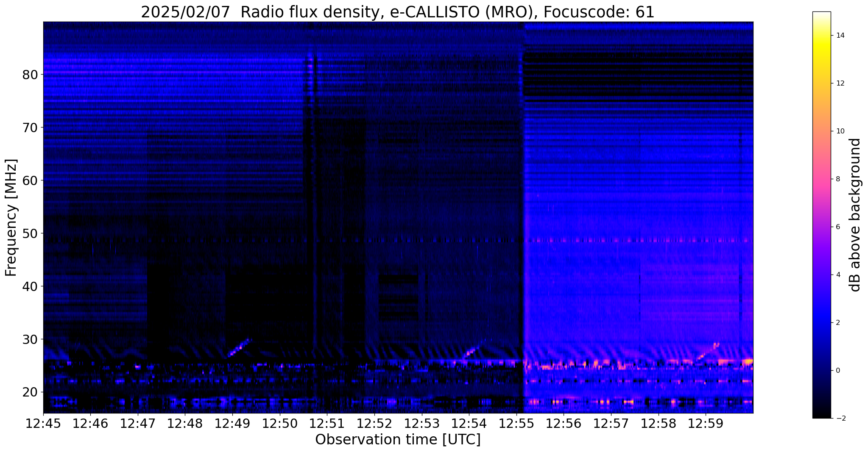Select the 12:53 time tick label
The height and width of the screenshot is (452, 868).
pyautogui.click(x=421, y=424)
